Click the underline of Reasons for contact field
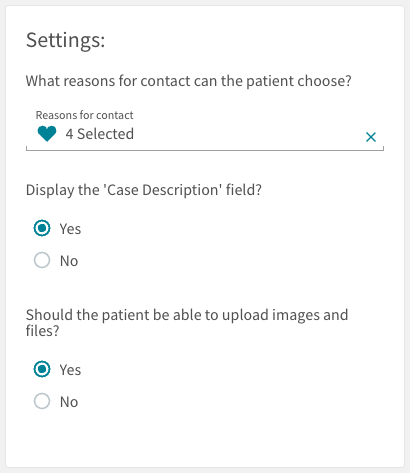Image resolution: width=410 pixels, height=473 pixels. 205,150
